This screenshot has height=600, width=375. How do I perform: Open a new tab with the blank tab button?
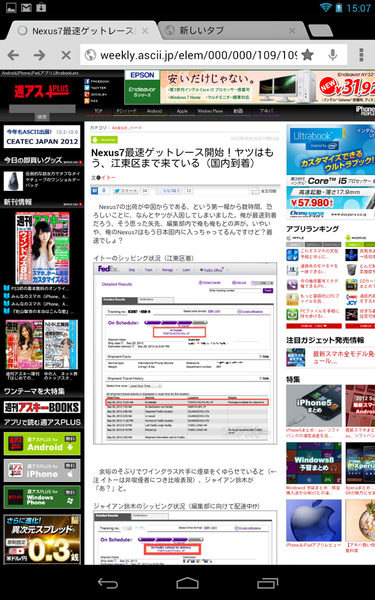(x=321, y=31)
